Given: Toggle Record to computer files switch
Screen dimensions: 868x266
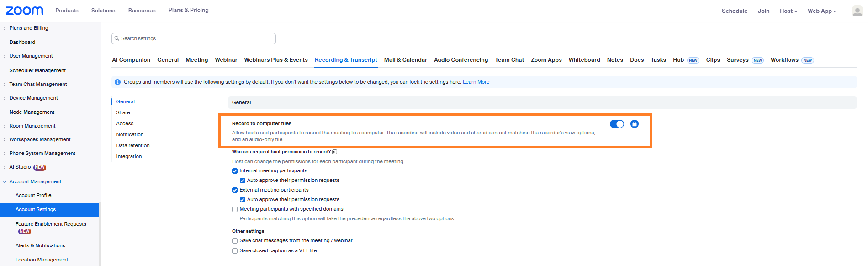Looking at the screenshot, I should [617, 124].
